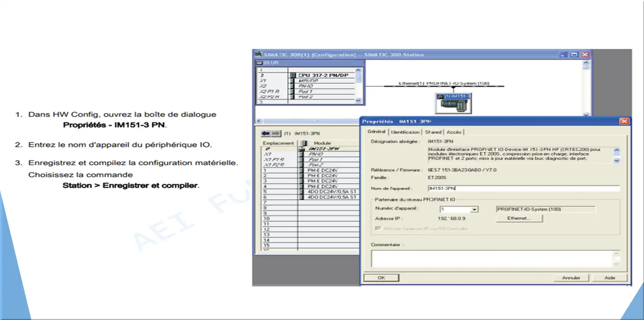Click the Annuler button
The width and height of the screenshot is (644, 320).
pos(571,278)
